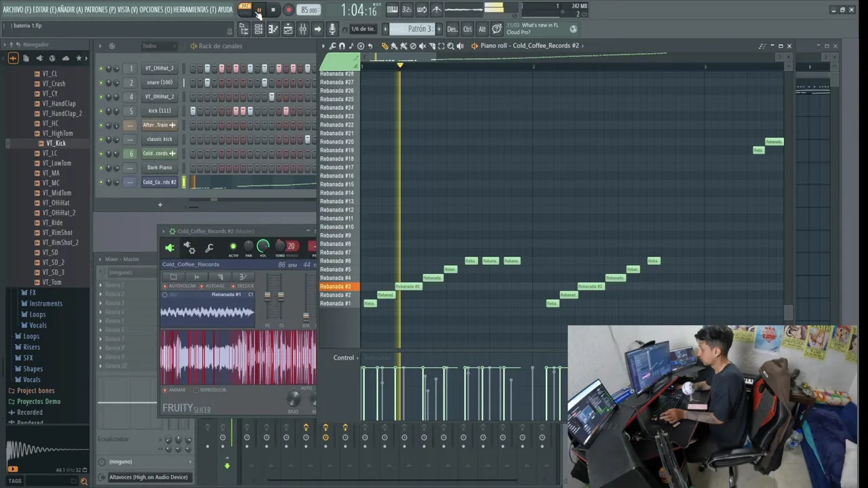Click the help speech-bubble icon near Alt
Image resolution: width=868 pixels, height=488 pixels.
pyautogui.click(x=497, y=29)
